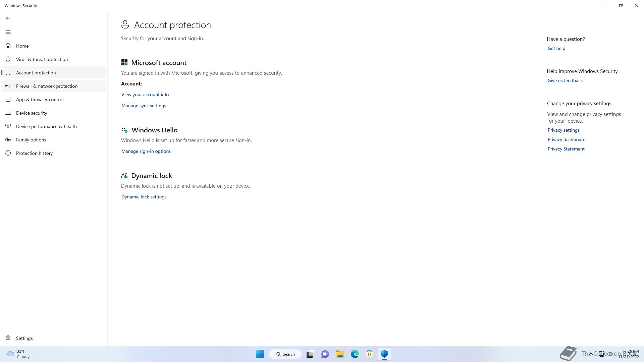Viewport: 644px width, 362px height.
Task: Launch Chat from the taskbar
Action: (x=325, y=354)
